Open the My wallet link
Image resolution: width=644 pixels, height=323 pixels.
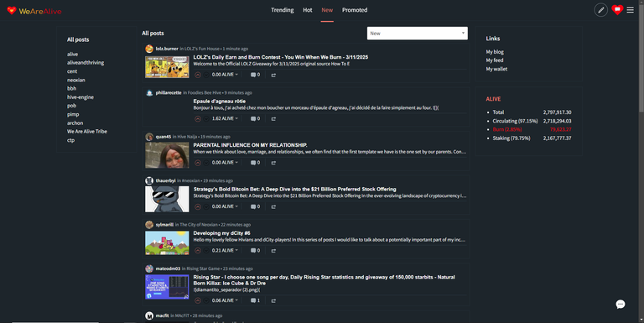pyautogui.click(x=496, y=69)
